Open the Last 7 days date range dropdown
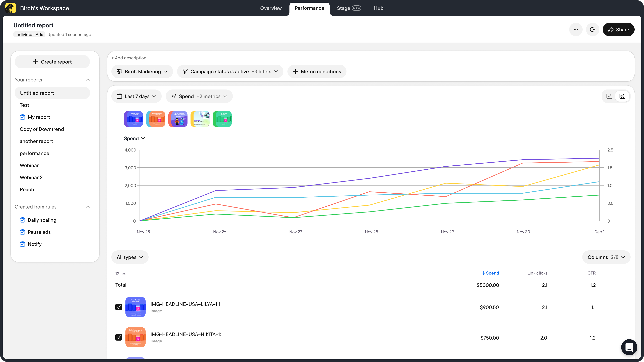This screenshot has height=362, width=644. [137, 96]
